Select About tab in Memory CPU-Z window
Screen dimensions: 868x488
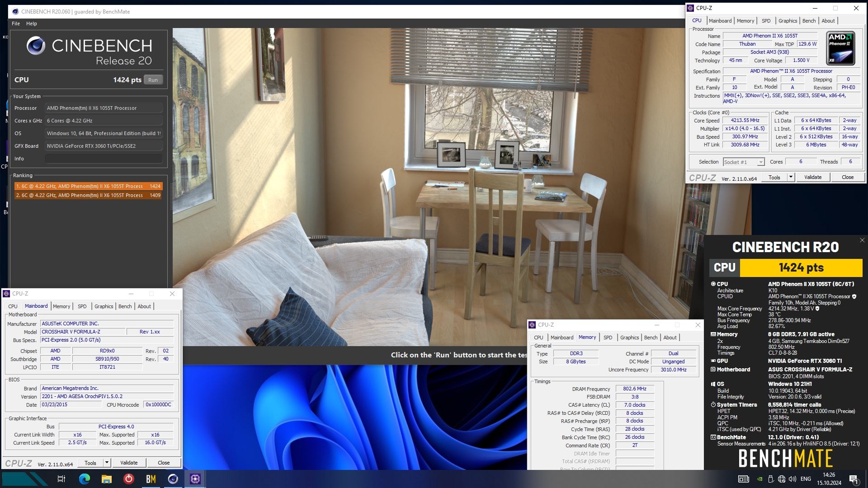[x=670, y=338]
